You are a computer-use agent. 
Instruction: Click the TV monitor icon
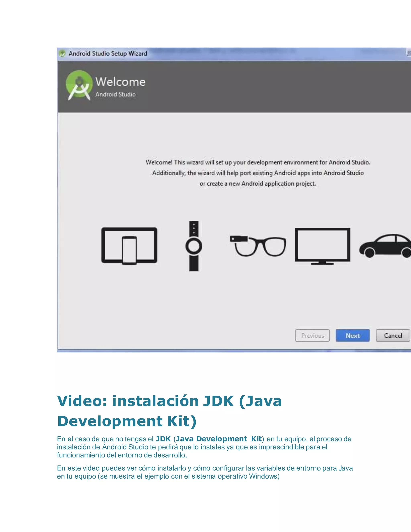click(323, 246)
